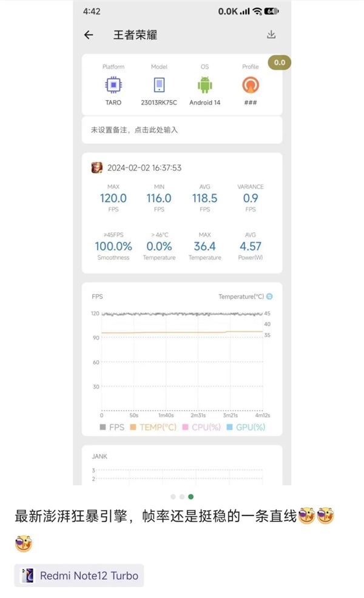This screenshot has width=364, height=598.
Task: Tap the game icon beside the 2024-02-02 timestamp
Action: point(97,168)
